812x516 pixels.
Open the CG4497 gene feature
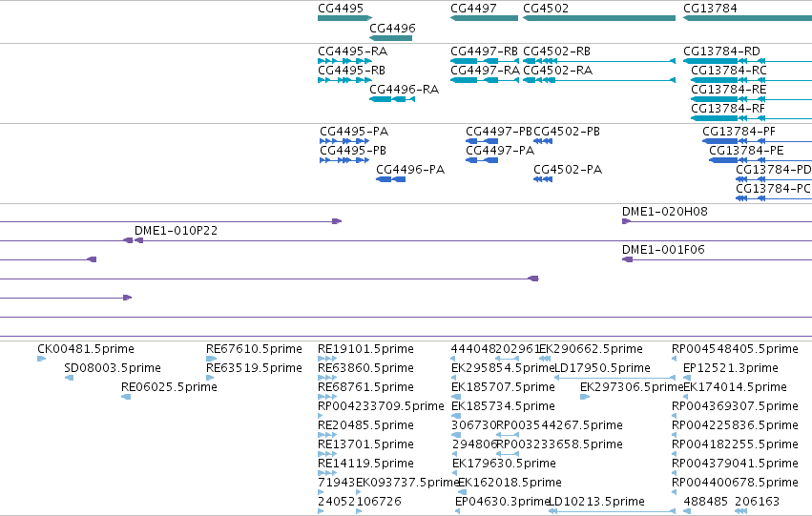(x=484, y=18)
